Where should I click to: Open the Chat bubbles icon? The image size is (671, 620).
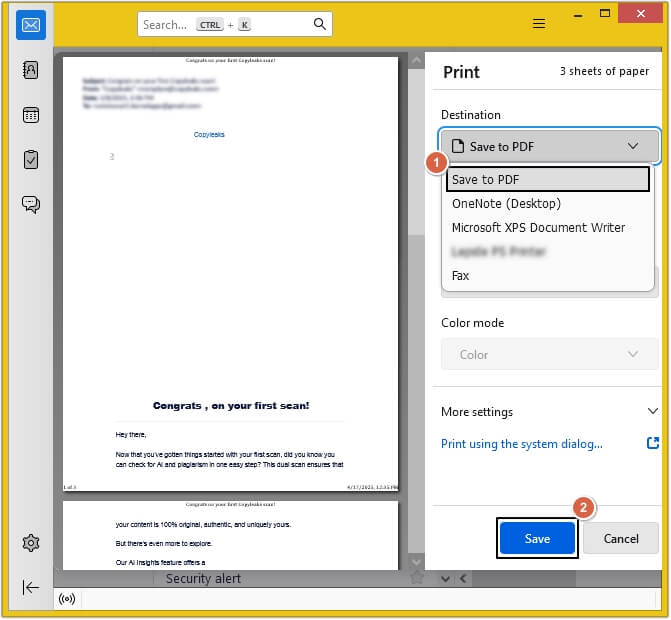point(31,205)
